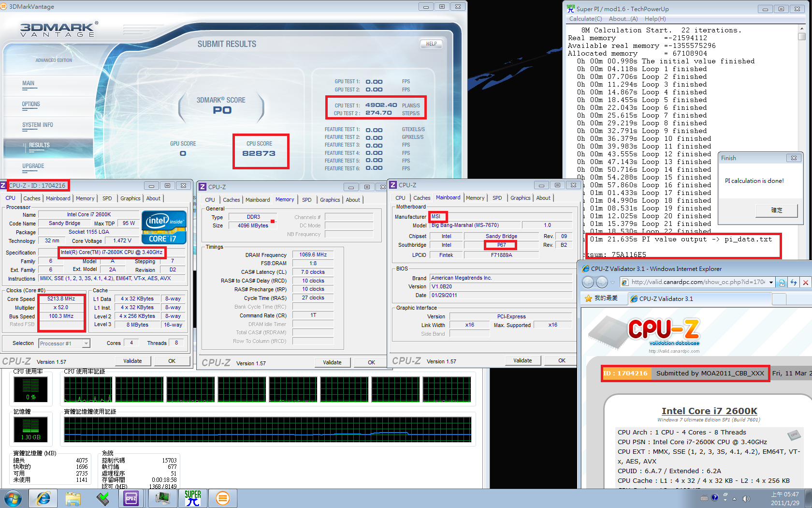Open the blue help tray icon

(715, 497)
